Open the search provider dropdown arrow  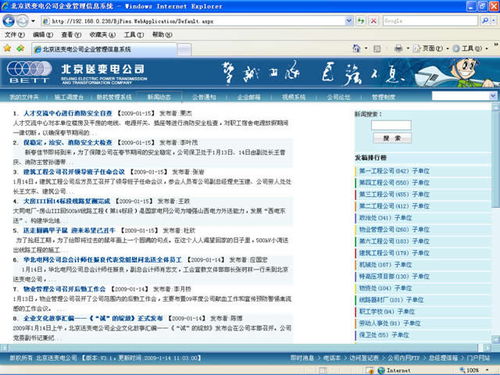tap(493, 21)
